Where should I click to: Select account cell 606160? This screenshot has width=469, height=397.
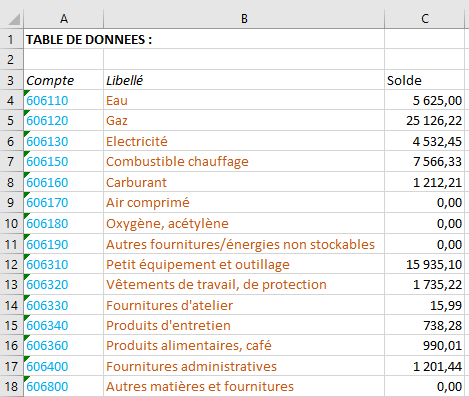64,182
